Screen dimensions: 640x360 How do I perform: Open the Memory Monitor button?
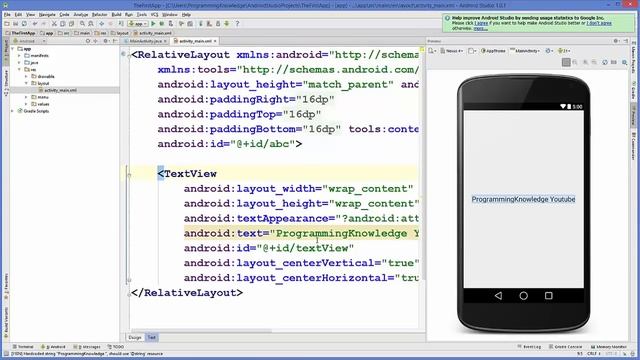click(x=609, y=347)
